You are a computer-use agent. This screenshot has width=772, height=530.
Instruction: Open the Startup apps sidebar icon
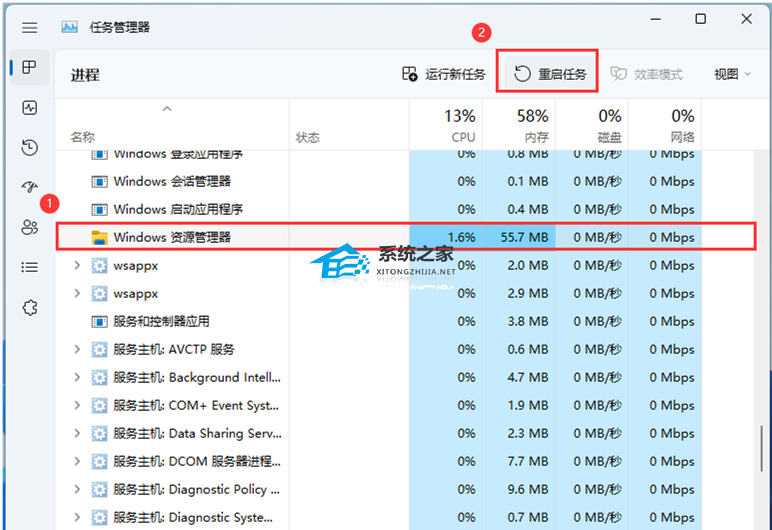click(x=30, y=187)
